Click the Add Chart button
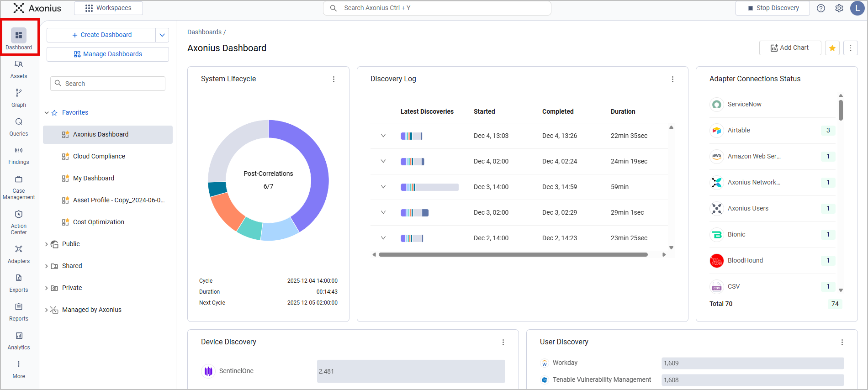 coord(790,48)
